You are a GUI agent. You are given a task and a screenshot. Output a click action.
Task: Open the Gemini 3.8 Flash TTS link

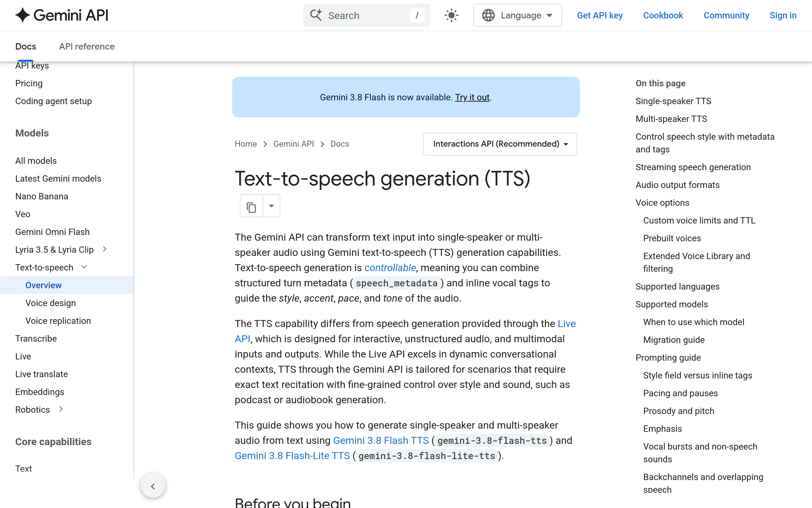(x=381, y=440)
